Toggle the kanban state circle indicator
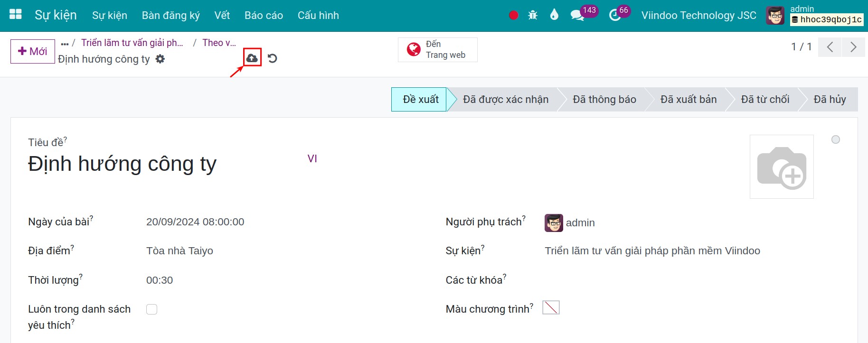This screenshot has height=343, width=868. point(836,139)
